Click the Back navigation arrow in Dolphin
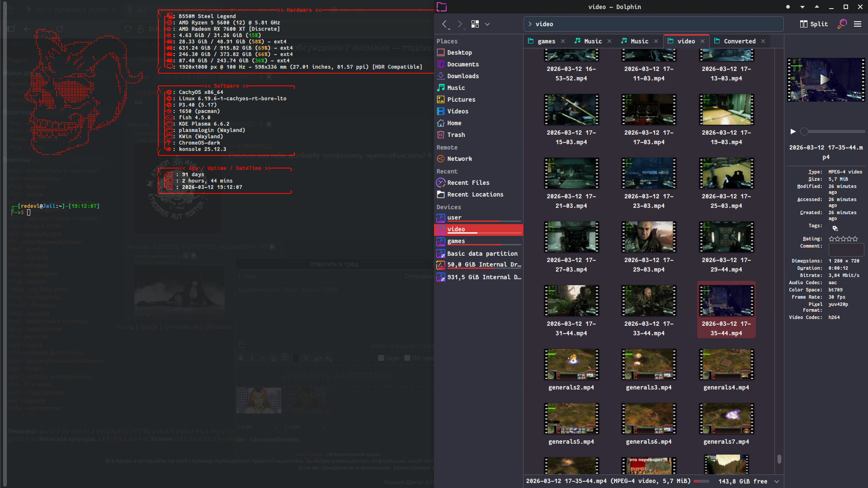 click(445, 24)
